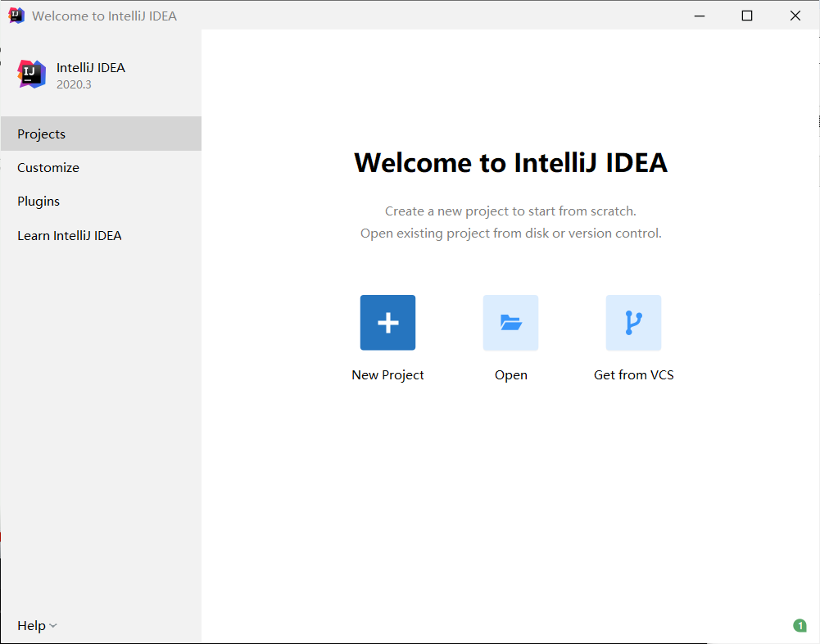Close the Welcome to IntelliJ IDEA window

click(795, 16)
